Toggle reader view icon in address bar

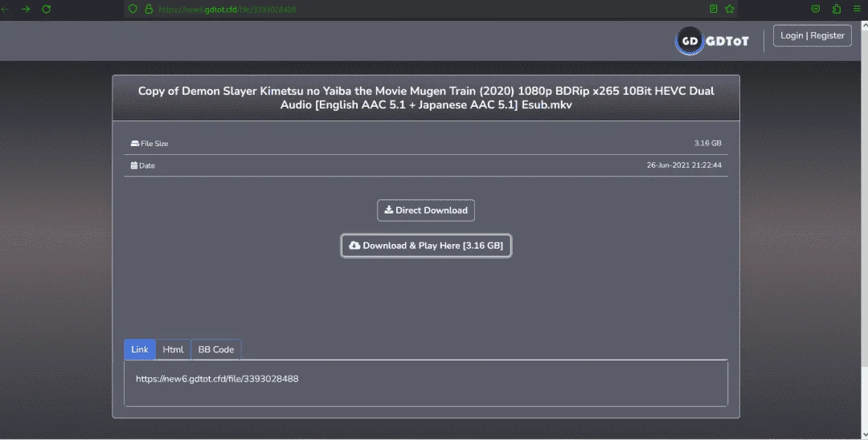point(714,9)
